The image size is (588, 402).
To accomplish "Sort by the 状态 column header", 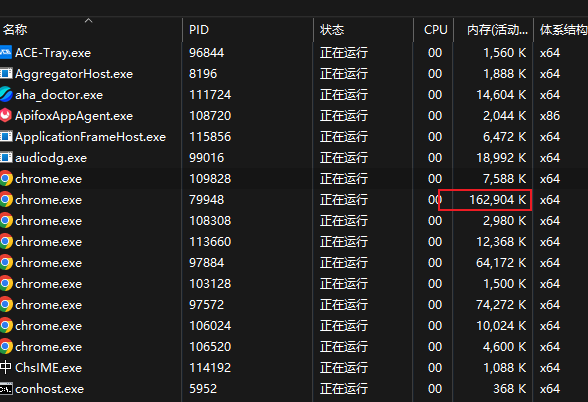I will tap(364, 29).
